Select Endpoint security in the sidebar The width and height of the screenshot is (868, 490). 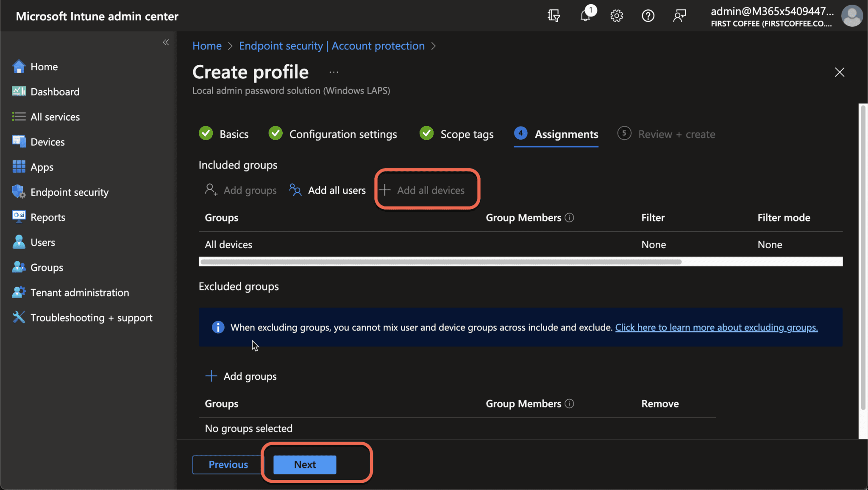(x=69, y=192)
